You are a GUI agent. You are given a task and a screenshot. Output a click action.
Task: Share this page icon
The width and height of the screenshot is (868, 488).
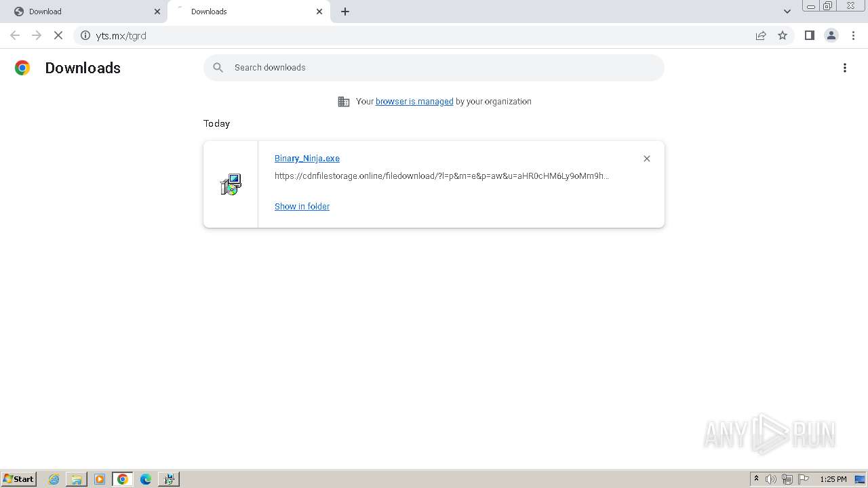point(761,35)
